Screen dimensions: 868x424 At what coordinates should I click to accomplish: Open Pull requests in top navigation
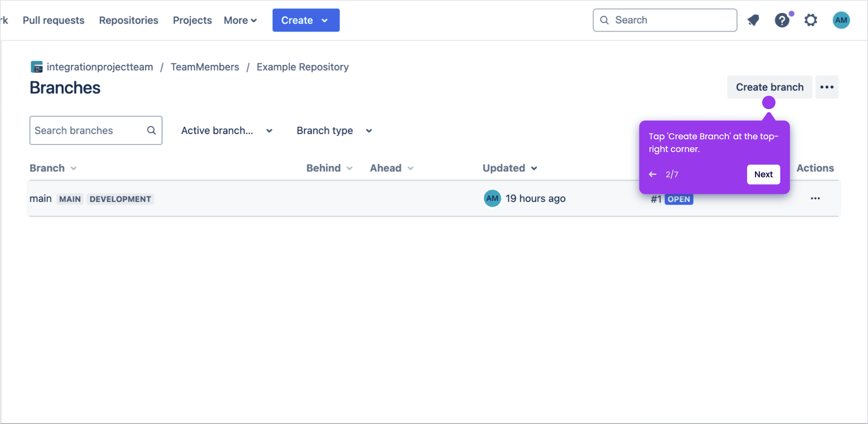[x=53, y=20]
